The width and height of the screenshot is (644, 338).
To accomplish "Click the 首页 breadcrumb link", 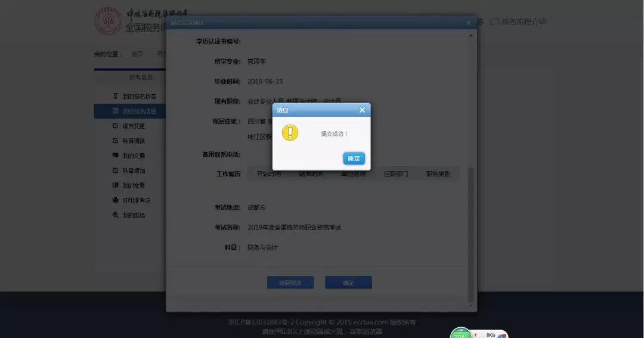I will (137, 54).
